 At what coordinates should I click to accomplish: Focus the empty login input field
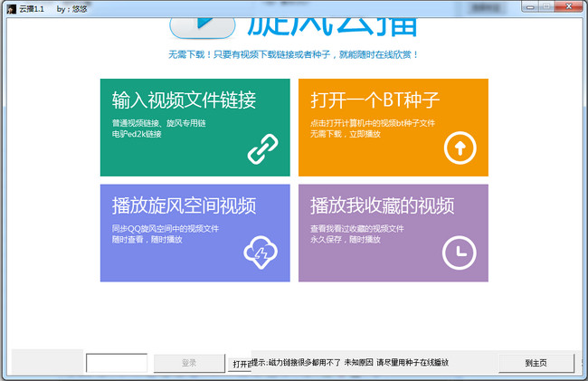tap(117, 363)
